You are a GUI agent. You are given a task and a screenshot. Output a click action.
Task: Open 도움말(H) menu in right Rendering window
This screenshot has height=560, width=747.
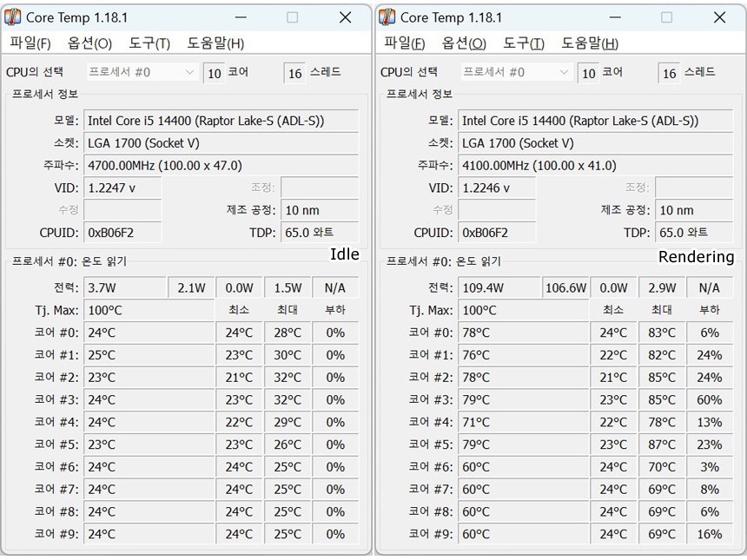click(590, 43)
